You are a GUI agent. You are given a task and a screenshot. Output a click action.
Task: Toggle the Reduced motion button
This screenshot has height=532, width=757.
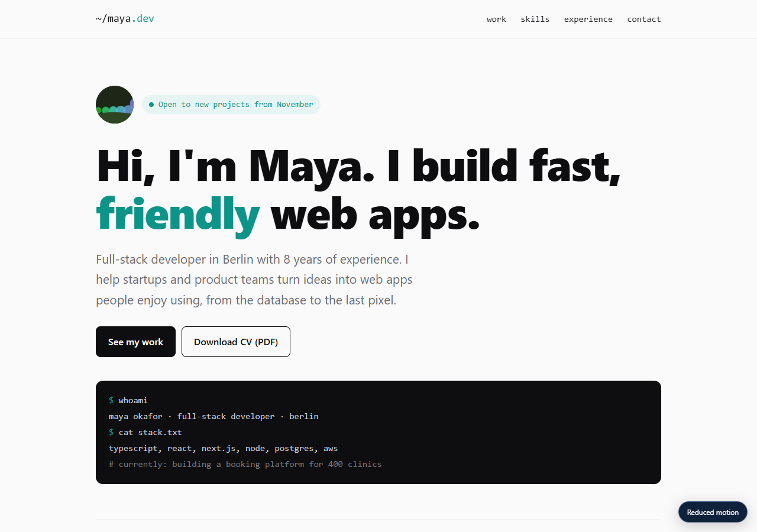pyautogui.click(x=713, y=512)
